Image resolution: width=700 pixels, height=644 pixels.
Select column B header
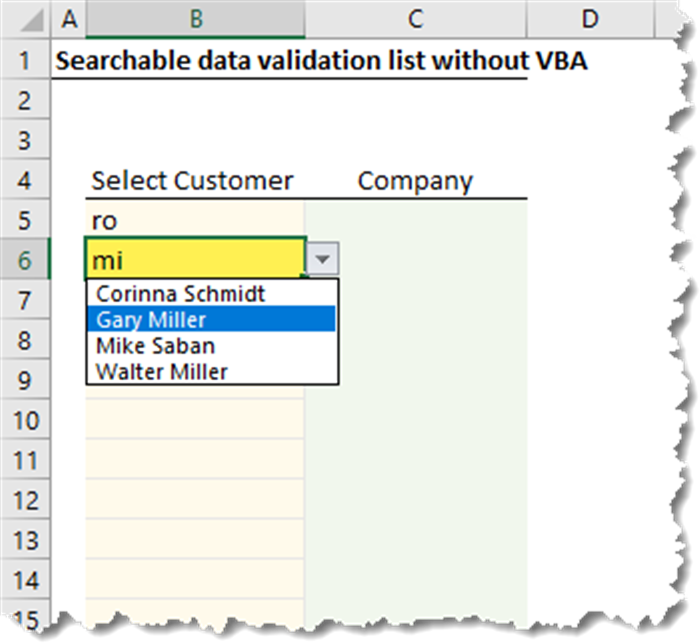[x=196, y=18]
